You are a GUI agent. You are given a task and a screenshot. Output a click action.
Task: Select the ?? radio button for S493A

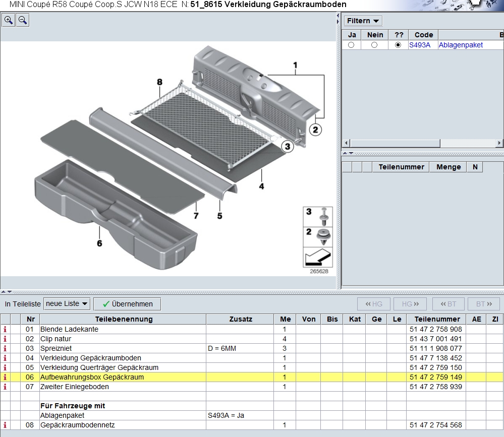pyautogui.click(x=398, y=45)
